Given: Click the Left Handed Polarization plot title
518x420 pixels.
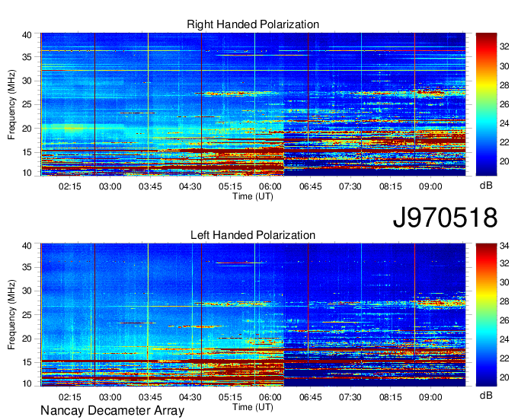Looking at the screenshot, I should pos(253,235).
